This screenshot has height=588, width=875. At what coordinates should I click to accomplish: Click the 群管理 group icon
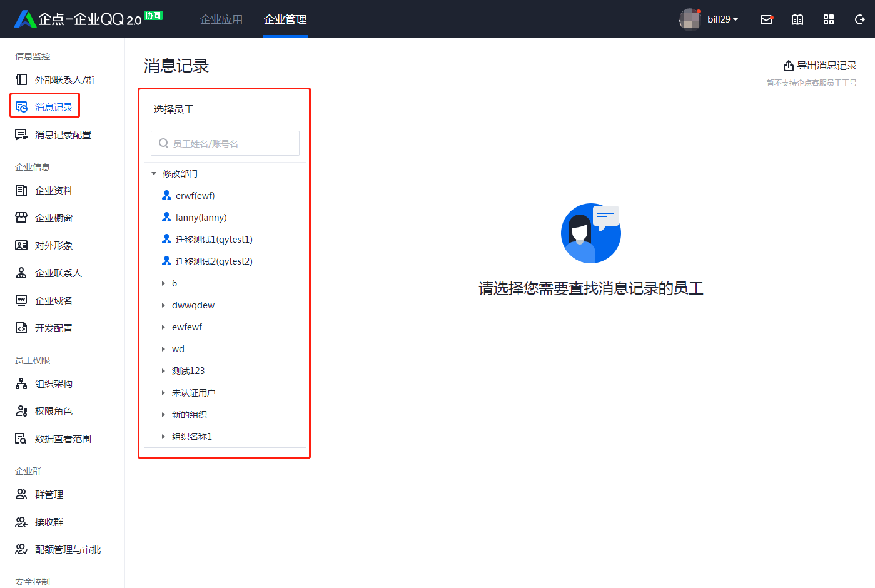point(21,494)
